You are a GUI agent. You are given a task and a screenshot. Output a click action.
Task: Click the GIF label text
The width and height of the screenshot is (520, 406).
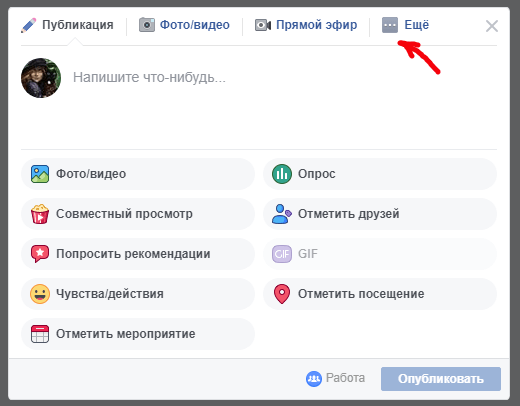(308, 254)
